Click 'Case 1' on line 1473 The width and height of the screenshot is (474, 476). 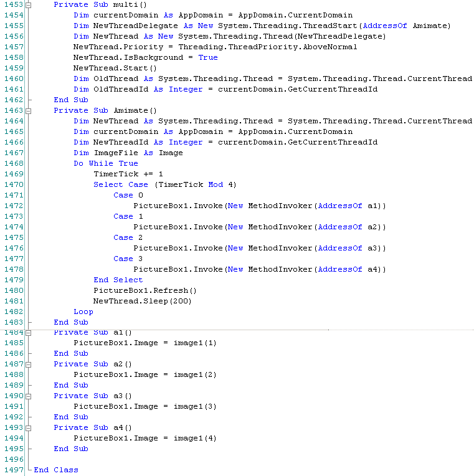(128, 217)
